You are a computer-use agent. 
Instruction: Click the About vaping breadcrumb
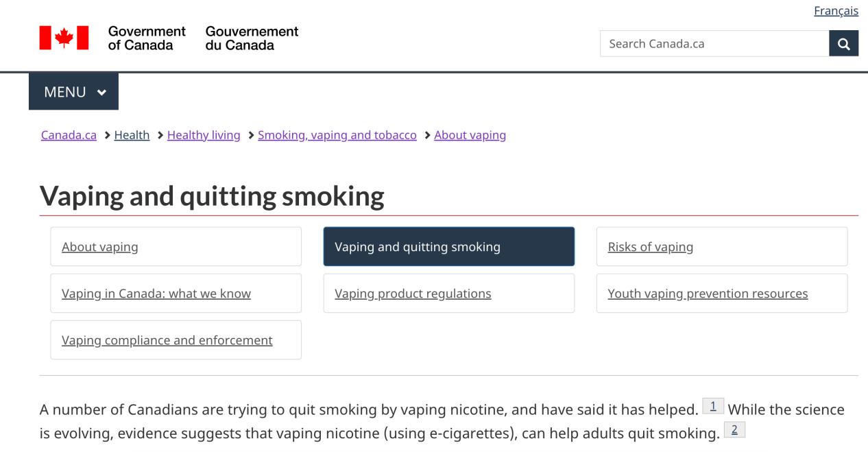[x=470, y=135]
